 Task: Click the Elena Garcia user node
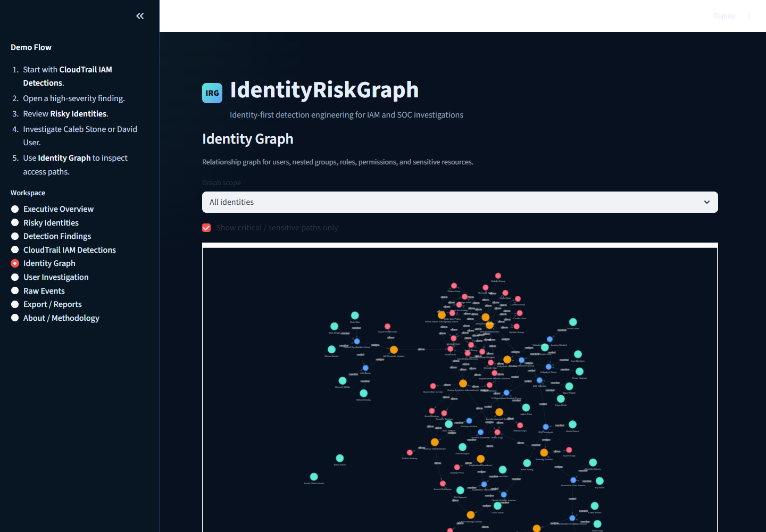(x=331, y=350)
